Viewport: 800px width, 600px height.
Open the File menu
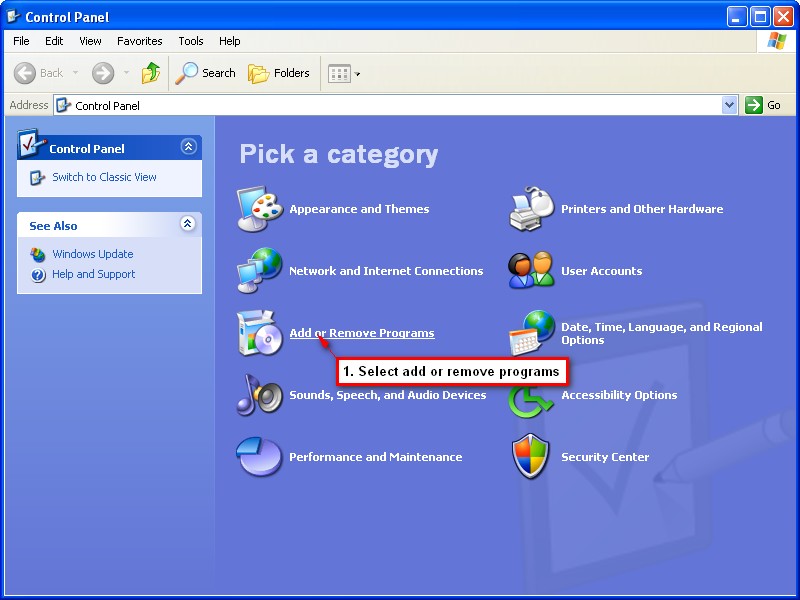pyautogui.click(x=21, y=41)
